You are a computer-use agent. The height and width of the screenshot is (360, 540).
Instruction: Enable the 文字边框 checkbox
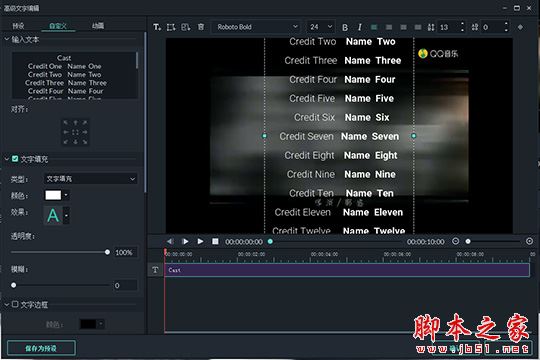click(15, 304)
